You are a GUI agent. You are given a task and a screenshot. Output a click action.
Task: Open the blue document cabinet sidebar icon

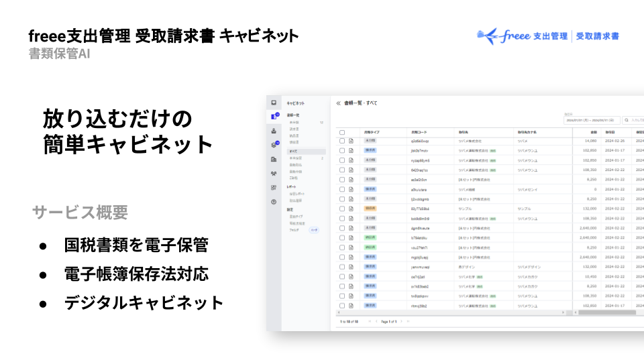[x=274, y=117]
